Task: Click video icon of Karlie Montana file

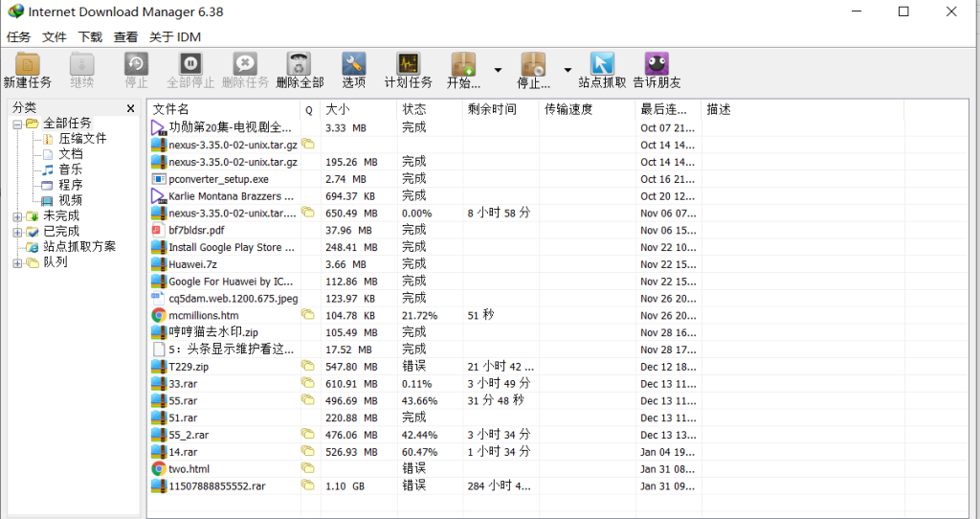Action: coord(159,196)
